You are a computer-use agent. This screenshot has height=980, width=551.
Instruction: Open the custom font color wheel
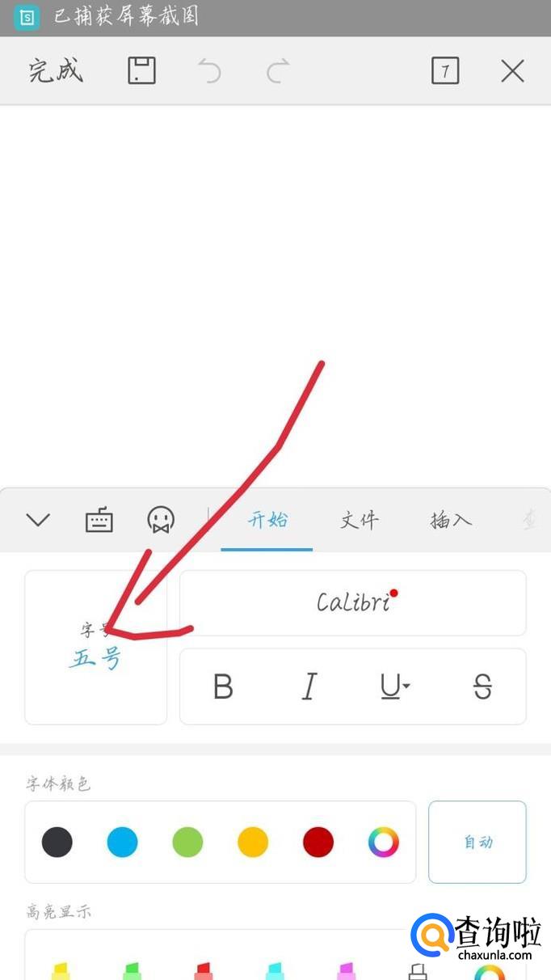384,843
